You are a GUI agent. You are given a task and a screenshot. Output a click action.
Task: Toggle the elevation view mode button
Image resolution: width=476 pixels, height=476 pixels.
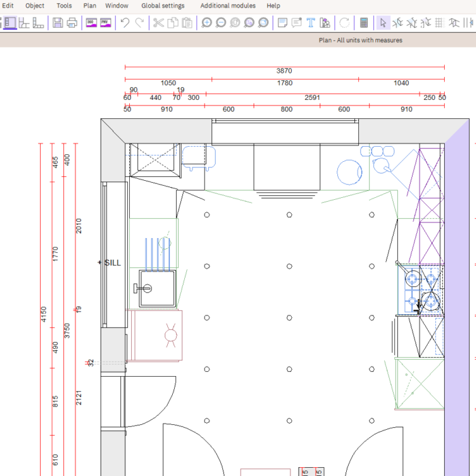[x=24, y=23]
